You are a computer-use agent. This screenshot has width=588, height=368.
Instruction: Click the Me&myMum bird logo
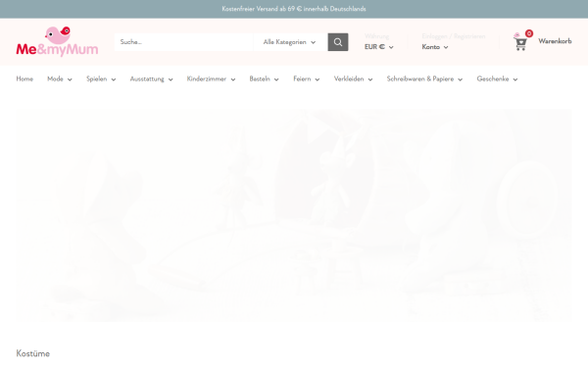(57, 41)
